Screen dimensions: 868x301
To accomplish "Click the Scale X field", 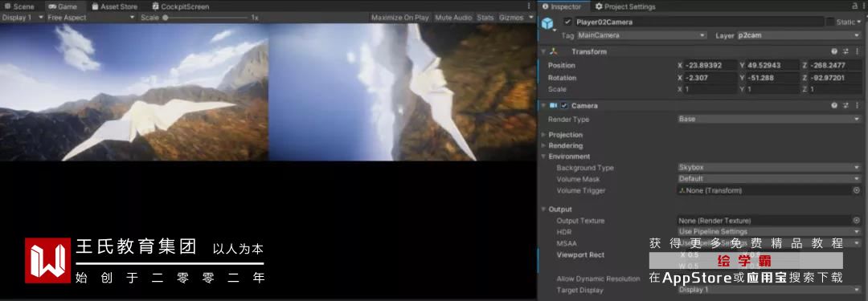I will [711, 89].
